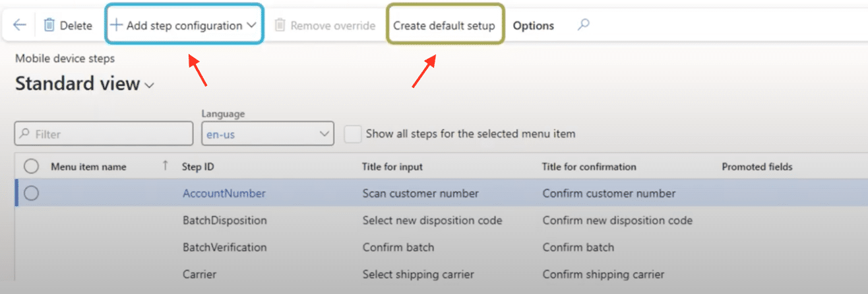Open the Options menu
The height and width of the screenshot is (294, 868).
(x=533, y=25)
